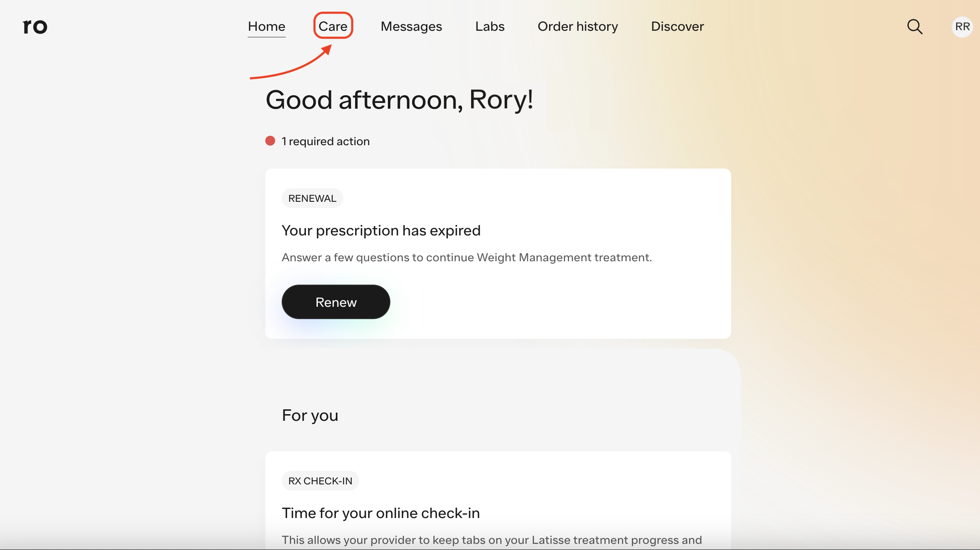Image resolution: width=980 pixels, height=550 pixels.
Task: Click the Good afternoon, Rory heading
Action: [x=399, y=100]
